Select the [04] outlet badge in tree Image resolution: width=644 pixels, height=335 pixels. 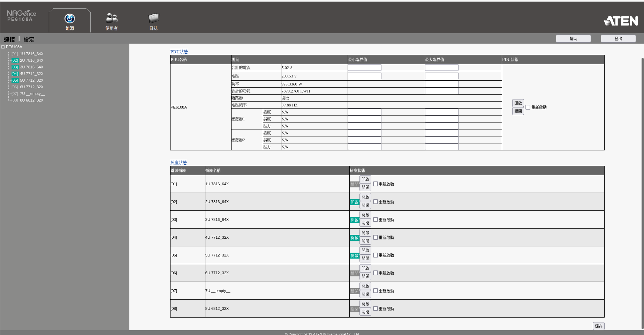15,74
